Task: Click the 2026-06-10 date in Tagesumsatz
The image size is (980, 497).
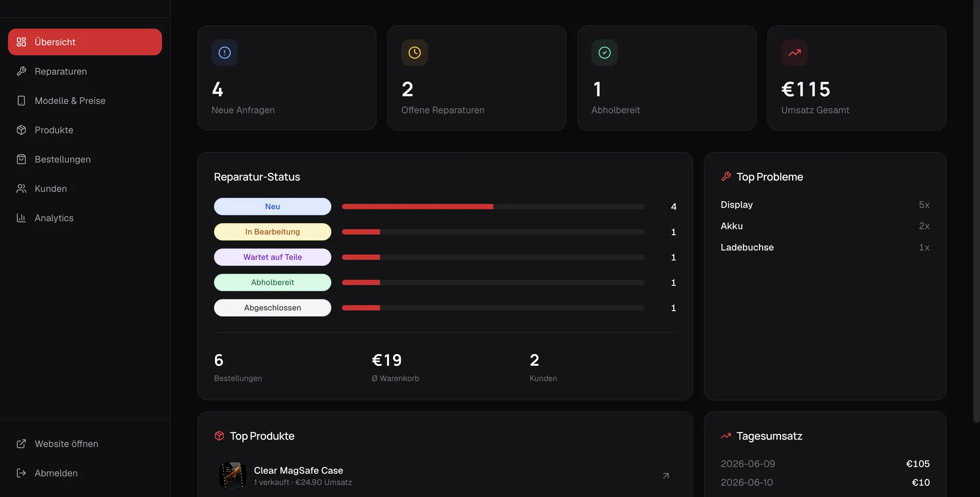Action: coord(747,482)
